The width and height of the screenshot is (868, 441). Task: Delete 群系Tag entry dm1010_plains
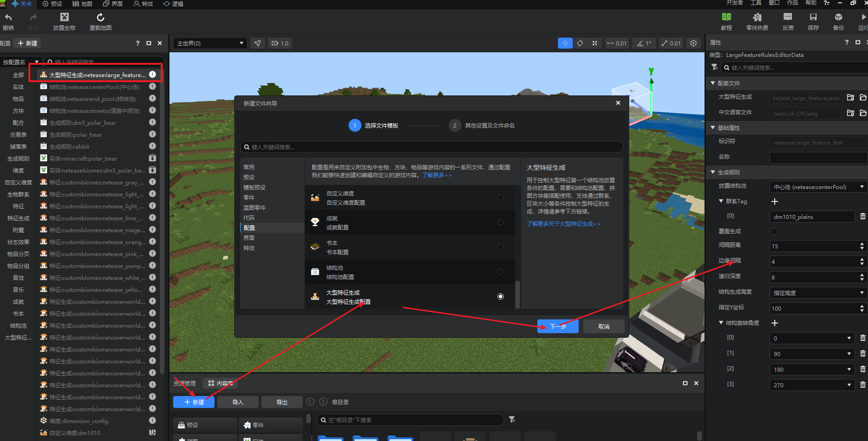click(x=862, y=216)
